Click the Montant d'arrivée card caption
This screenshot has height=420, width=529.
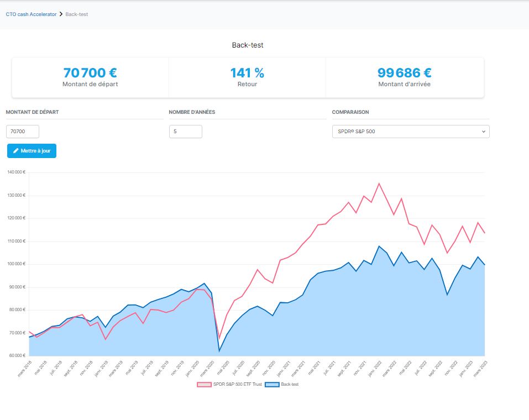click(x=405, y=85)
